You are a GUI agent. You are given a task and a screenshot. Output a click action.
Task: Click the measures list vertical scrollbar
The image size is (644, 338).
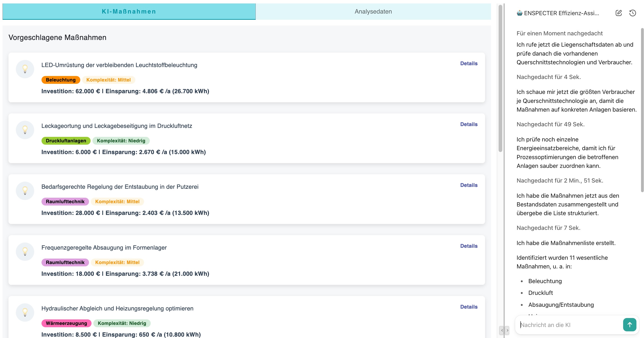click(500, 78)
